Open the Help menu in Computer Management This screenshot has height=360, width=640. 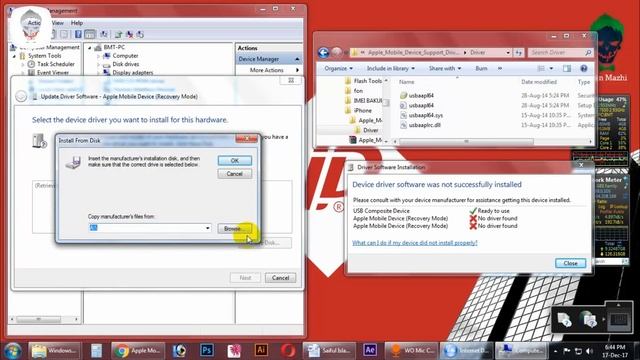coord(77,23)
